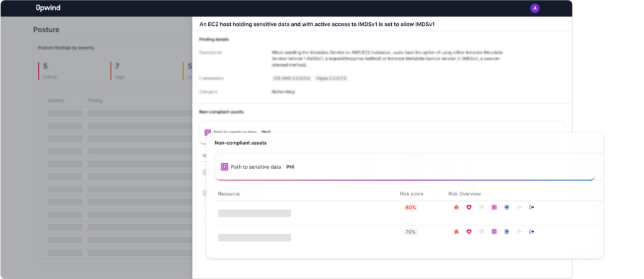The height and width of the screenshot is (279, 644).
Task: Click the bug vulnerability icon in the 70% row
Action: coord(457,232)
